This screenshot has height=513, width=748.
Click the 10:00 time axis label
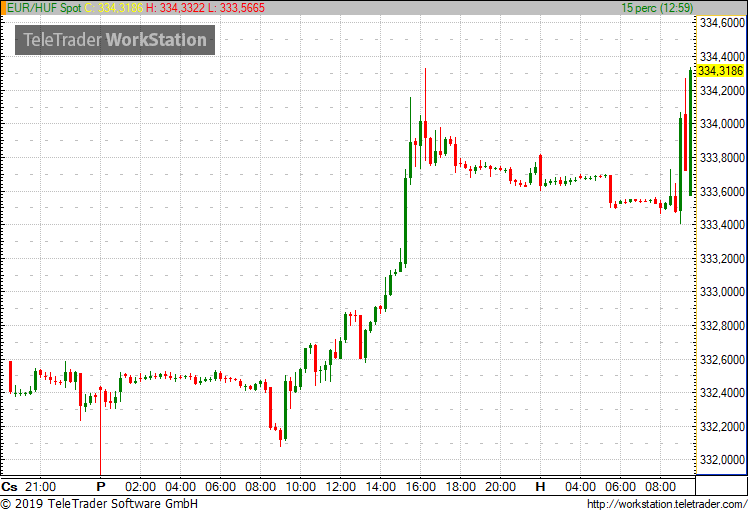pos(301,487)
